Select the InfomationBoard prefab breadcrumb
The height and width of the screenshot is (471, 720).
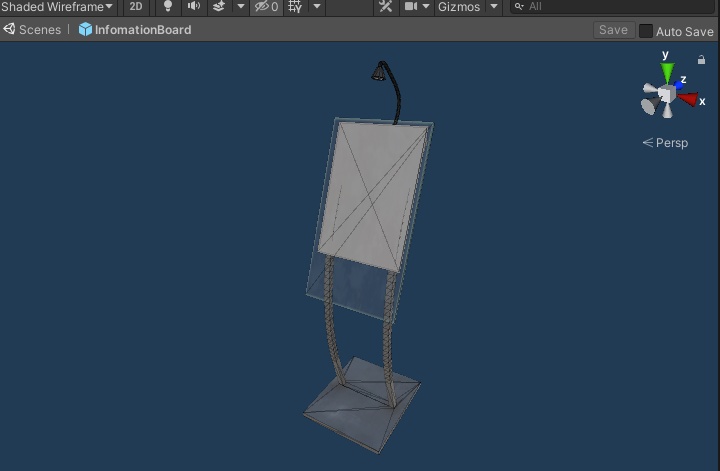coord(143,30)
